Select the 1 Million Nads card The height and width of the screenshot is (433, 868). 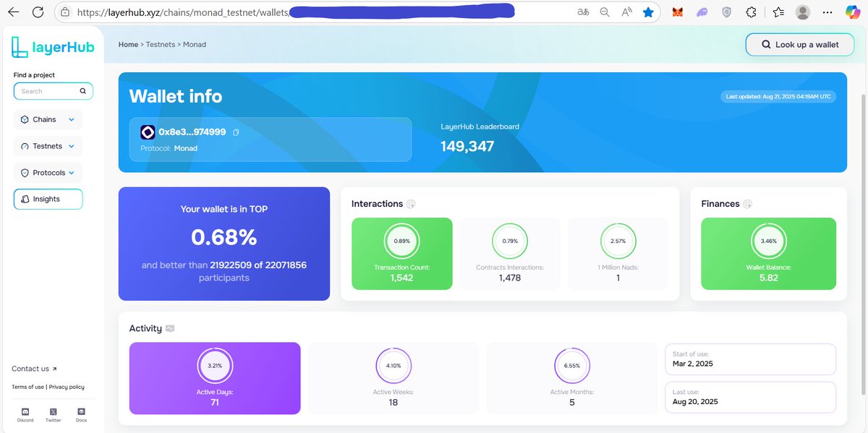(618, 254)
